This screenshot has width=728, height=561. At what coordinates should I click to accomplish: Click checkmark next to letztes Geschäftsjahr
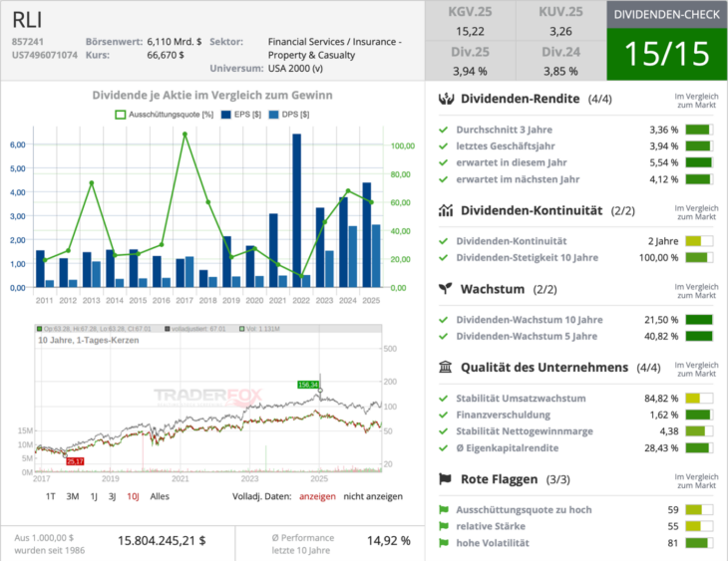point(444,146)
